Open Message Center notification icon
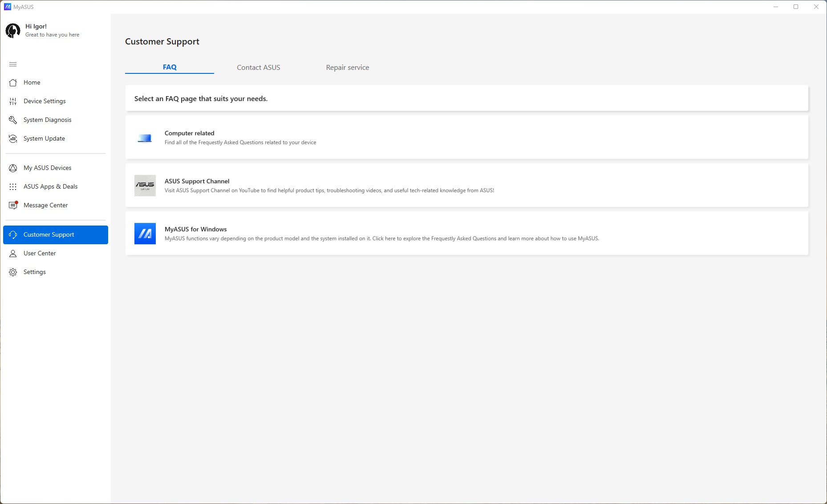The height and width of the screenshot is (504, 827). [13, 205]
